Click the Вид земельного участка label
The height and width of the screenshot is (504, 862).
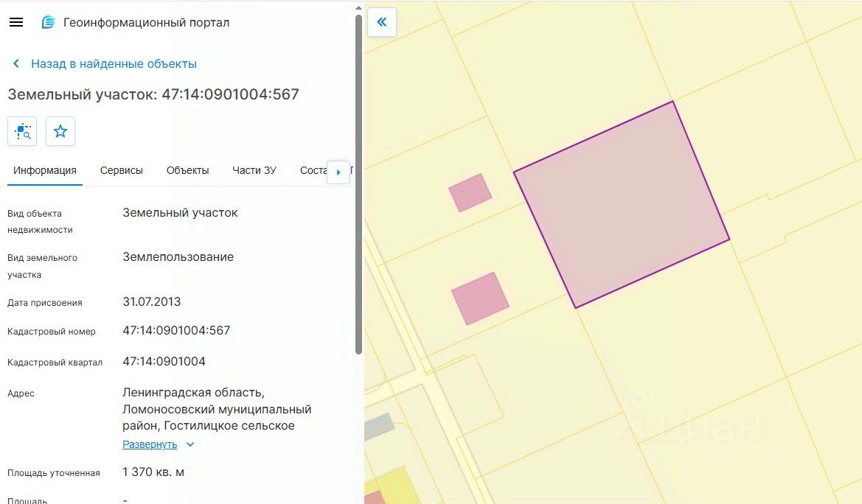tap(42, 266)
